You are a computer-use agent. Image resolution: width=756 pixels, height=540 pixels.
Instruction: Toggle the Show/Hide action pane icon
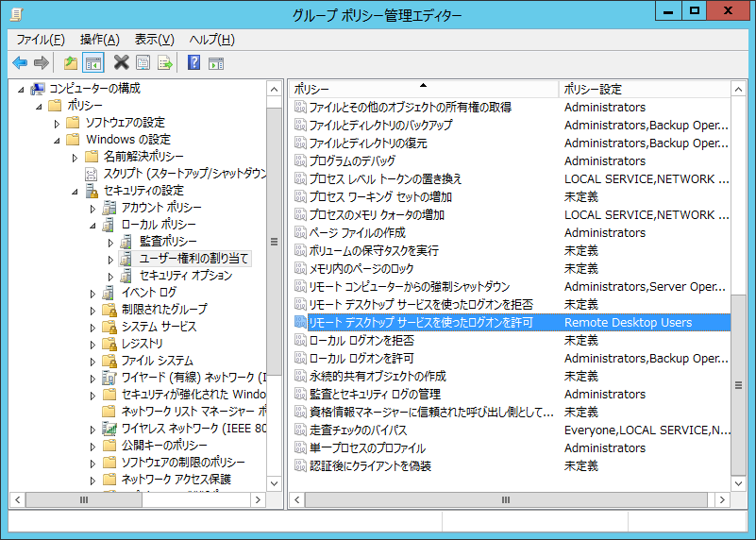tap(216, 63)
